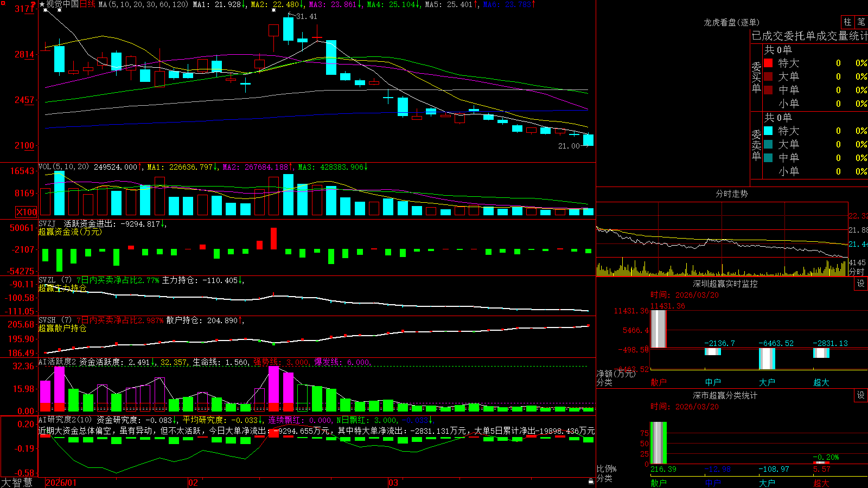Click the 2026/01 date axis label
The image size is (868, 488).
click(61, 483)
